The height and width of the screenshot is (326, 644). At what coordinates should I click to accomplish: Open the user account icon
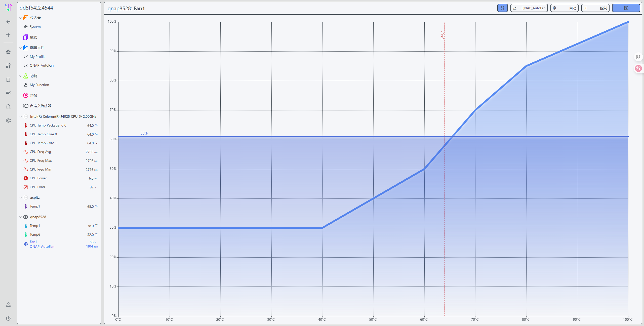pyautogui.click(x=8, y=305)
